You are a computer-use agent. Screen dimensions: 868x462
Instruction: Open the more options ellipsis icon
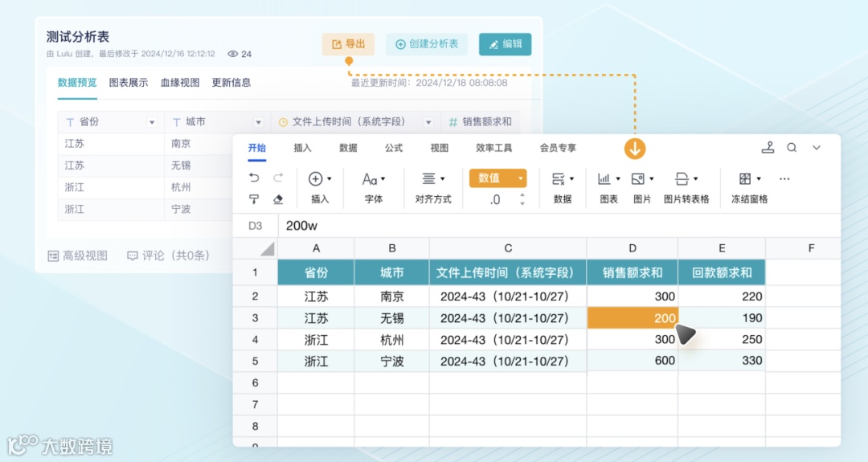[x=784, y=178]
